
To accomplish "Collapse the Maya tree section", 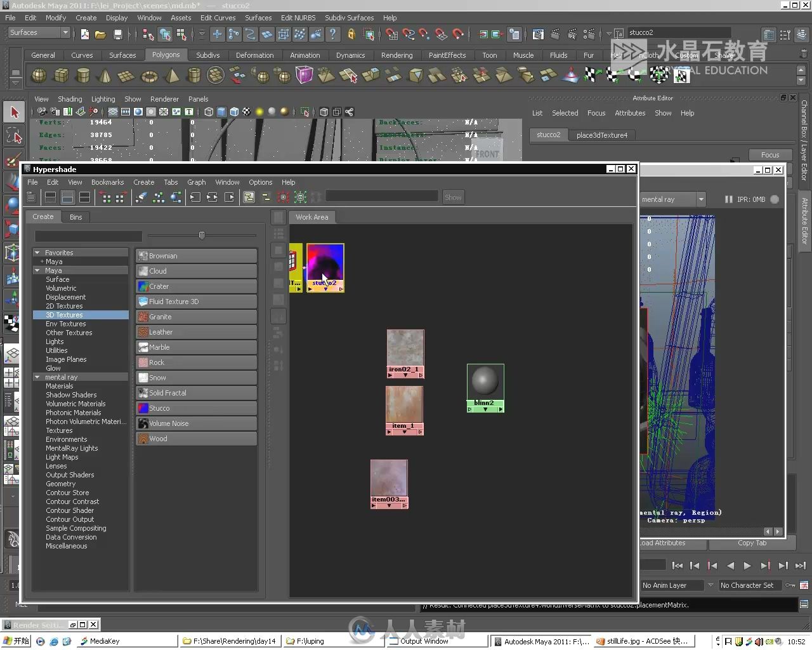I will (37, 270).
